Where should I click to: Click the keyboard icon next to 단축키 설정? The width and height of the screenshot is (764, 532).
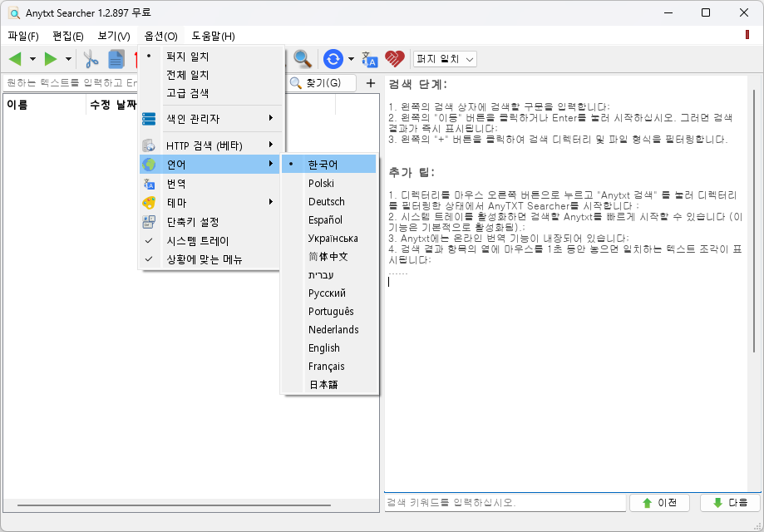pyautogui.click(x=149, y=222)
